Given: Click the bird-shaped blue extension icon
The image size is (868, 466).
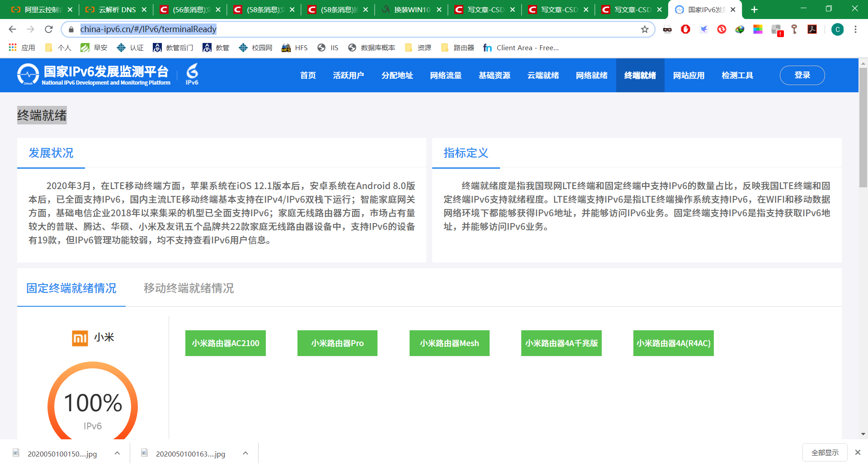Looking at the screenshot, I should pos(703,29).
